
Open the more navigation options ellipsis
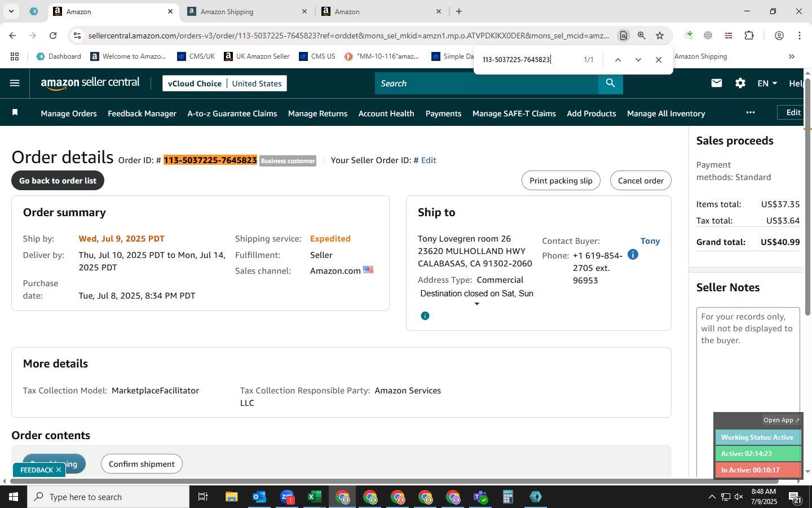750,112
